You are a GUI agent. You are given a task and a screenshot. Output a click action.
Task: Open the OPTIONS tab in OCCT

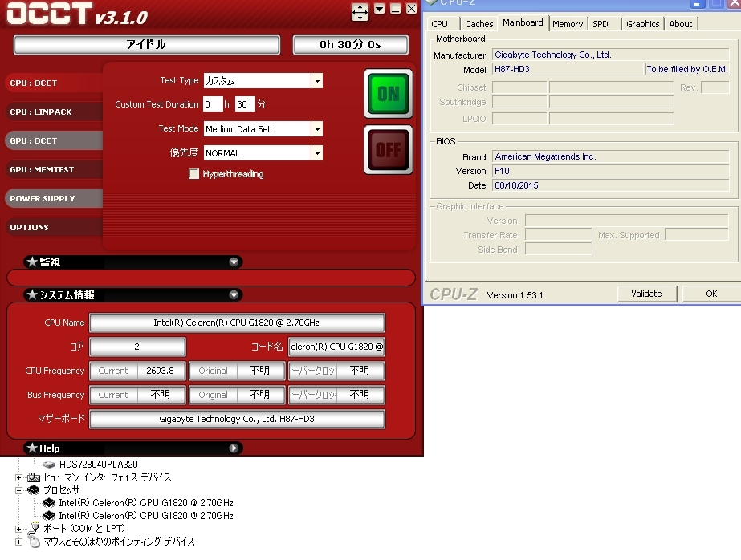click(54, 227)
